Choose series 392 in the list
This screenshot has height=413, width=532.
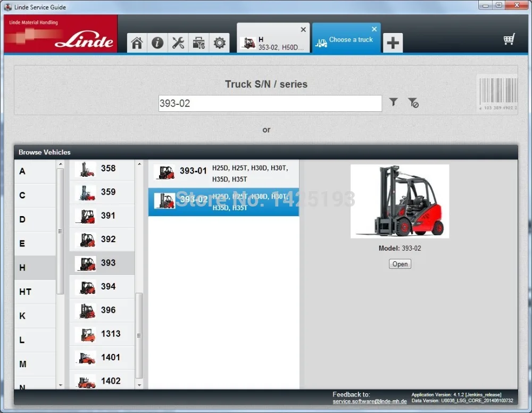(102, 239)
